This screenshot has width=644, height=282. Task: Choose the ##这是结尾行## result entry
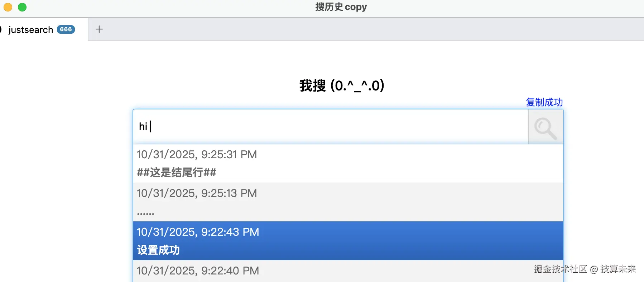[177, 173]
